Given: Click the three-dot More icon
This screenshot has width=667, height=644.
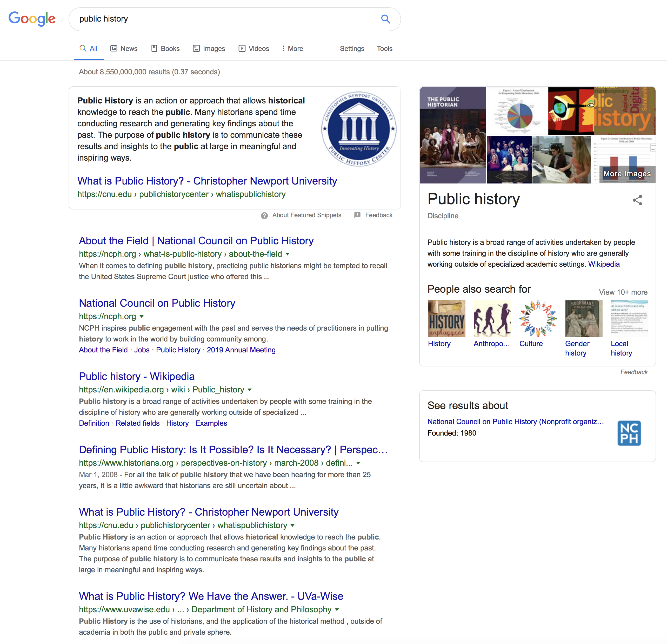Looking at the screenshot, I should 283,48.
